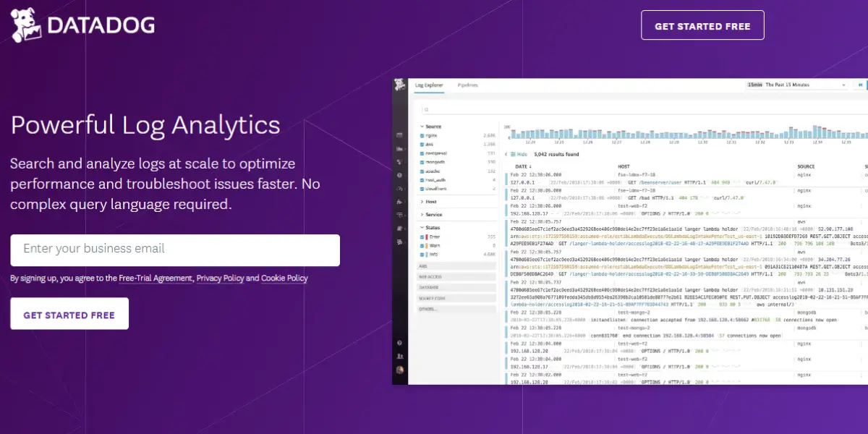Click the top-right Get Started Free button

point(702,25)
